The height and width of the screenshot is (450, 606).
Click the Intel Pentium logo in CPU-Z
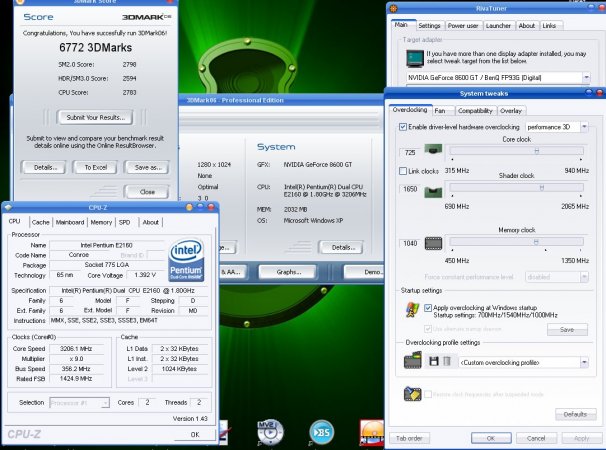pyautogui.click(x=186, y=260)
